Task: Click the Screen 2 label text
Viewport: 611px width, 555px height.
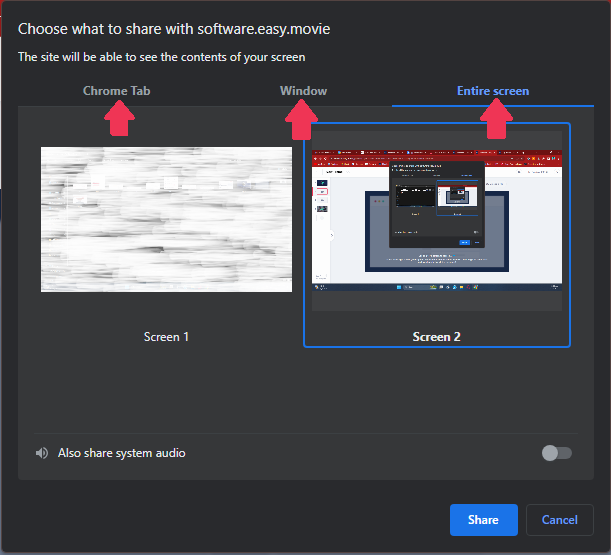Action: click(x=437, y=337)
